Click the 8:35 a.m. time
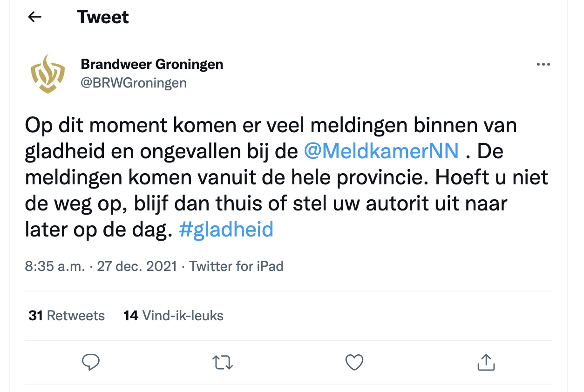Image resolution: width=584 pixels, height=392 pixels. tap(55, 266)
